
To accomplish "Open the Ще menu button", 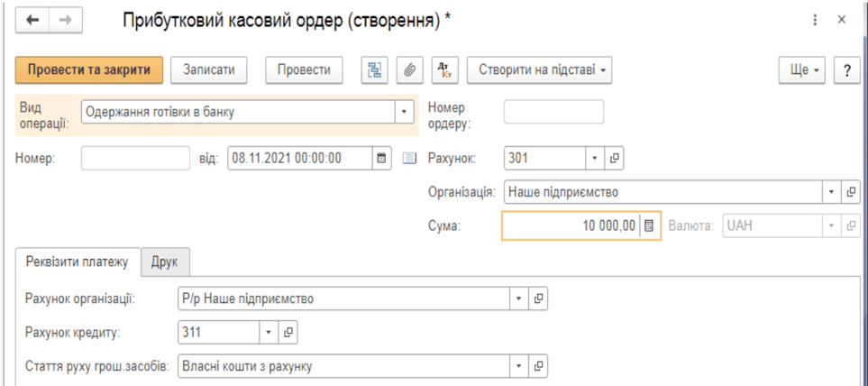I will tap(802, 70).
